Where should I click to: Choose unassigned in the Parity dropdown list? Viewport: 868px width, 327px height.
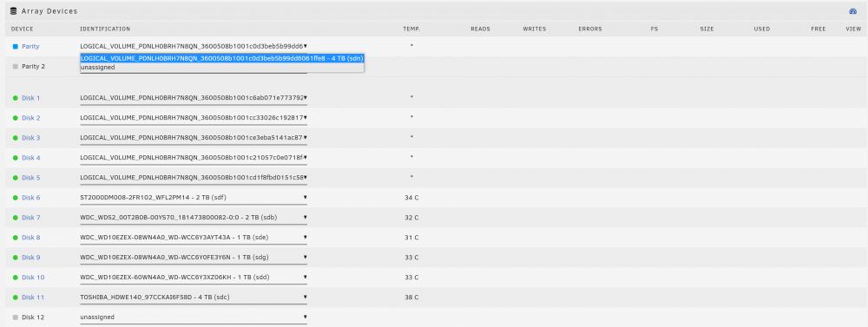click(x=222, y=67)
